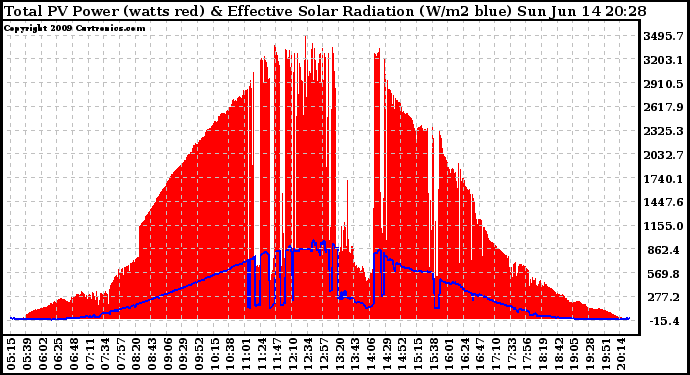Select the 3203.1 y-axis label

pyautogui.click(x=663, y=60)
